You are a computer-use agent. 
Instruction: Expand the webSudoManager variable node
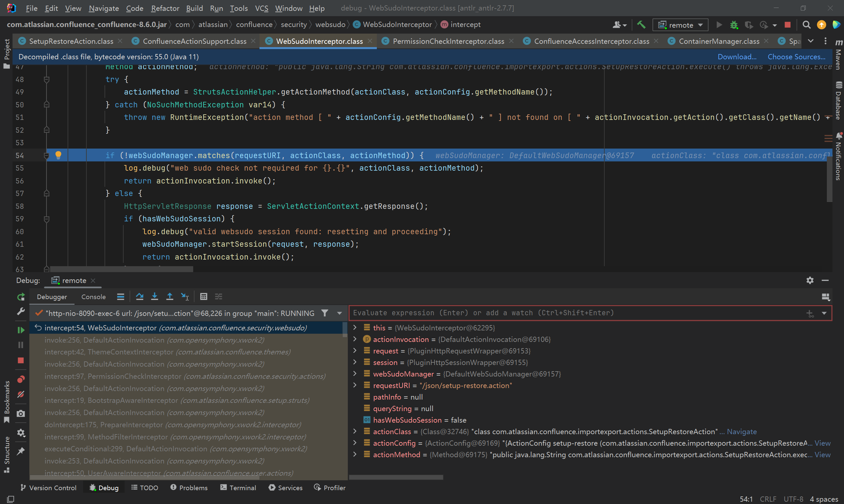click(x=354, y=374)
